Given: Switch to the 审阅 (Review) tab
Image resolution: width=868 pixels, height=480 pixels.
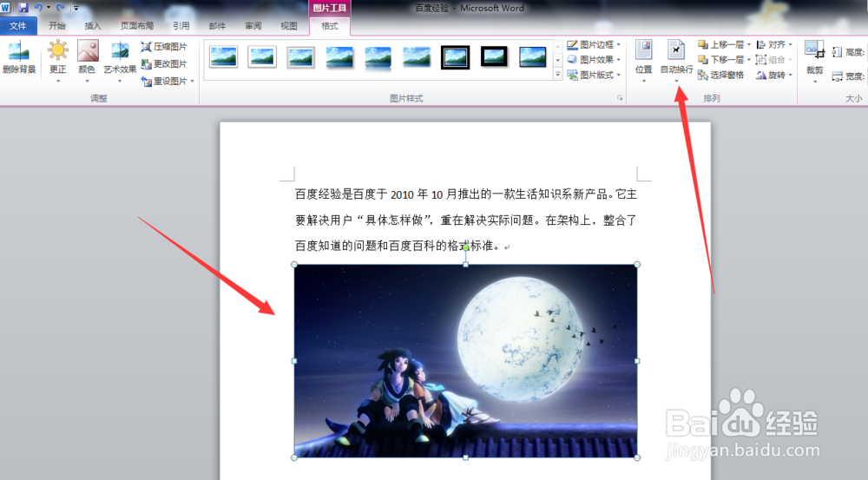Looking at the screenshot, I should tap(253, 26).
